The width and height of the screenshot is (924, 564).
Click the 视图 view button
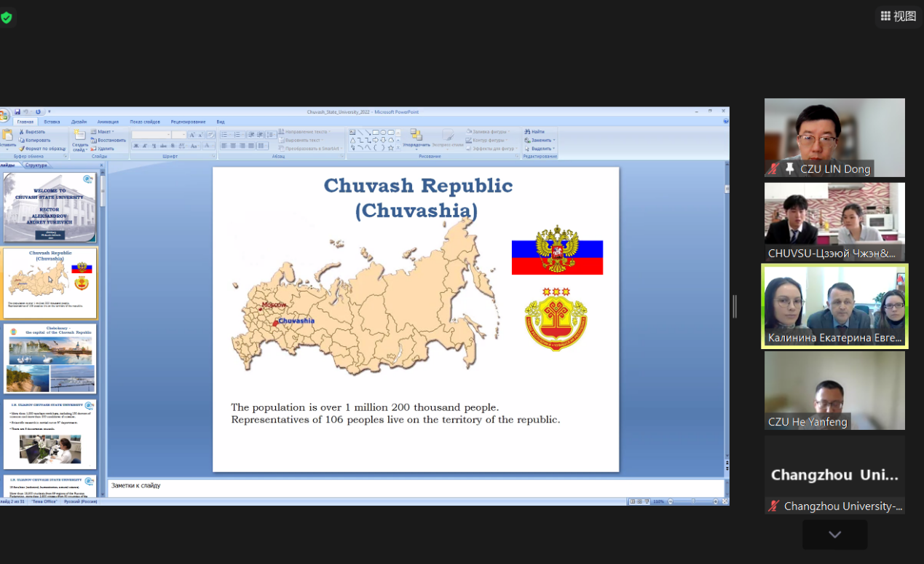898,16
